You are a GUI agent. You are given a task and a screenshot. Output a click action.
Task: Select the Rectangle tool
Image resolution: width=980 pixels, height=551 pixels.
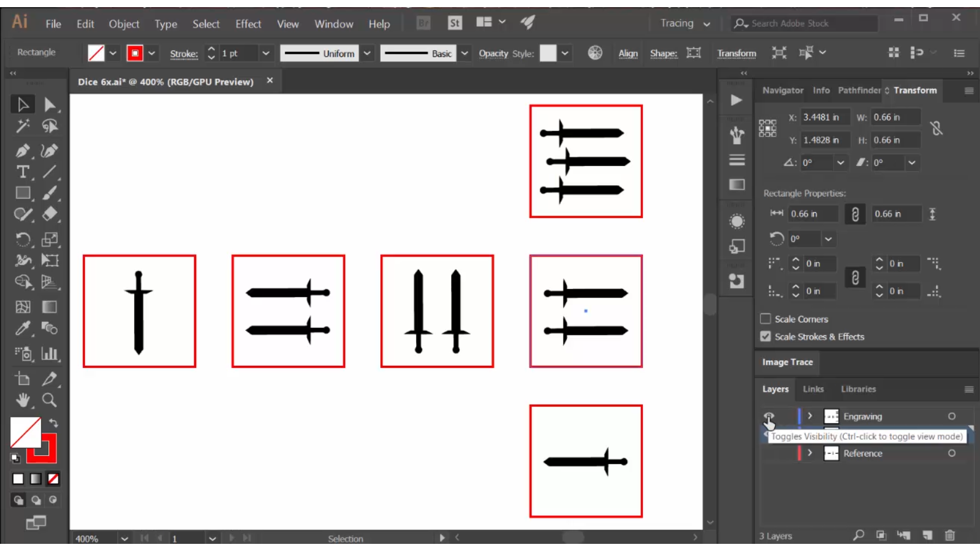pos(22,194)
